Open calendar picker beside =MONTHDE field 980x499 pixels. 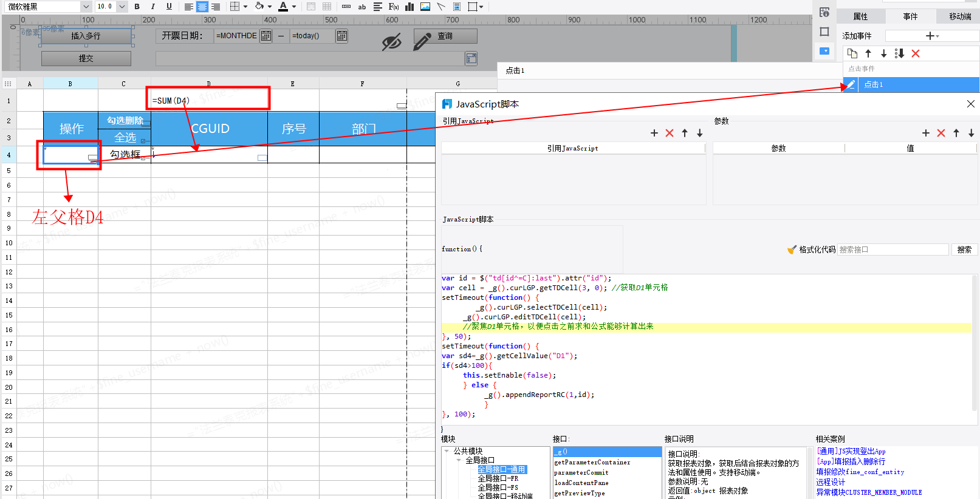[266, 36]
